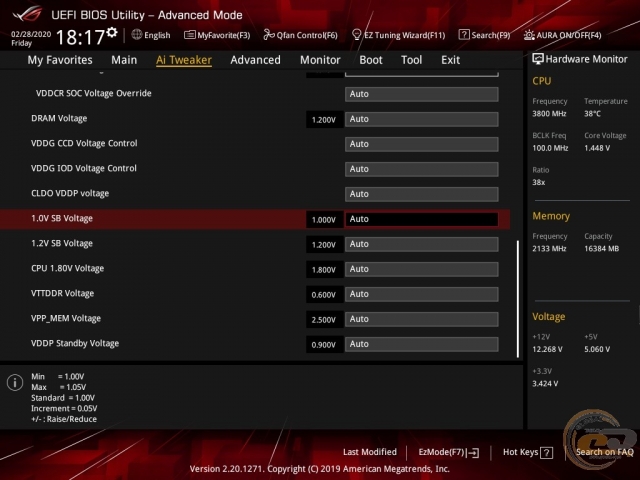Click the +12V 12.268 V reading
The image size is (640, 480).
click(x=547, y=349)
